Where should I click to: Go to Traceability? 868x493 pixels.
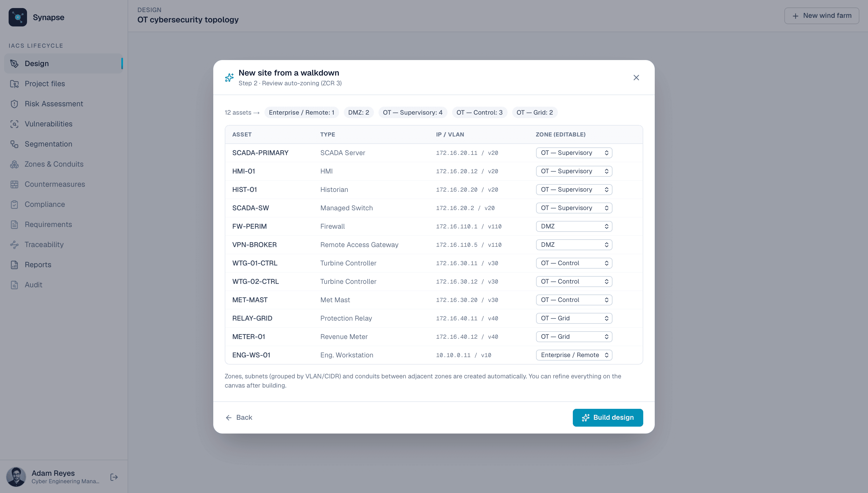pyautogui.click(x=63, y=244)
